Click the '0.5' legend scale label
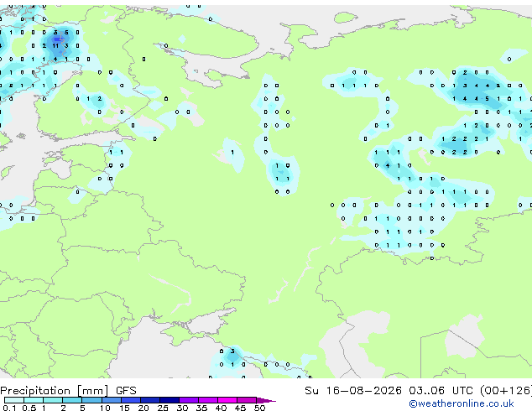This screenshot has width=532, height=411. (29, 408)
